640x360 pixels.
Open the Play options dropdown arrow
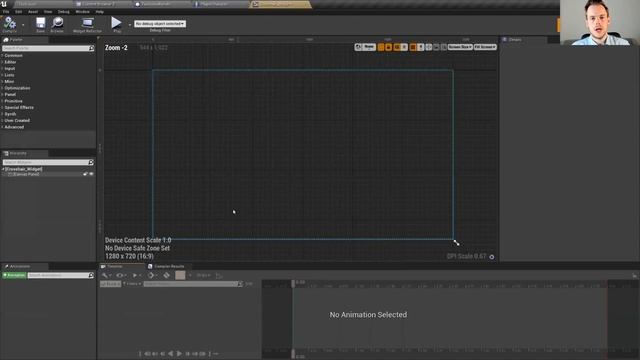(x=130, y=25)
